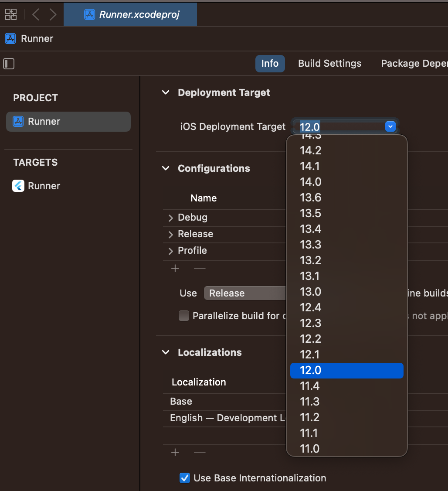
Task: Collapse the Configurations section
Action: [x=166, y=168]
